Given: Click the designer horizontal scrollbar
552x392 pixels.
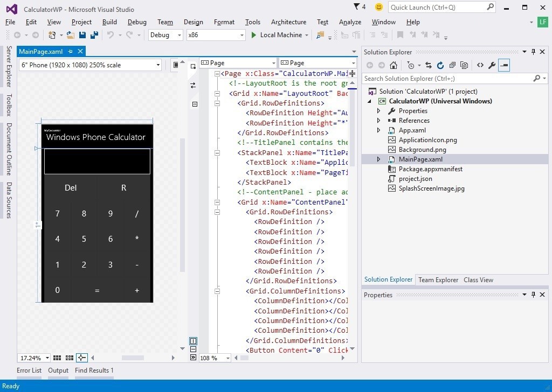Looking at the screenshot, I should coord(132,358).
